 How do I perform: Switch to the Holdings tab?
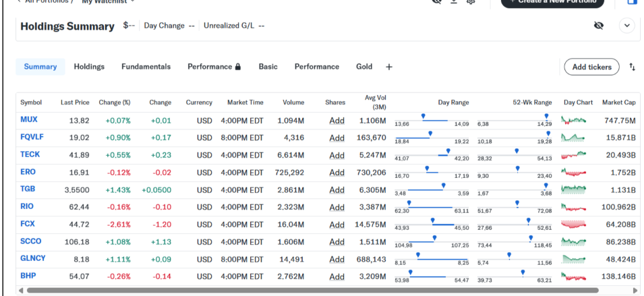pyautogui.click(x=89, y=67)
